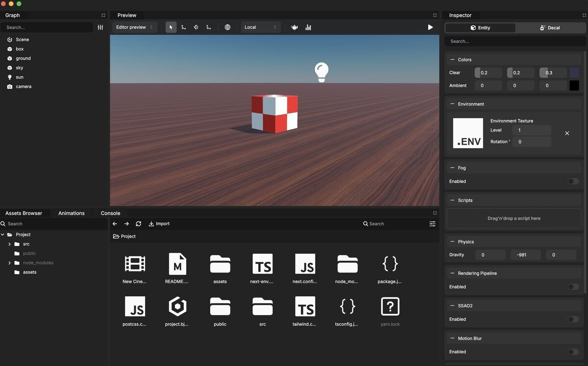The height and width of the screenshot is (366, 588).
Task: Activate the rotate gizmo tool
Action: pos(196,27)
